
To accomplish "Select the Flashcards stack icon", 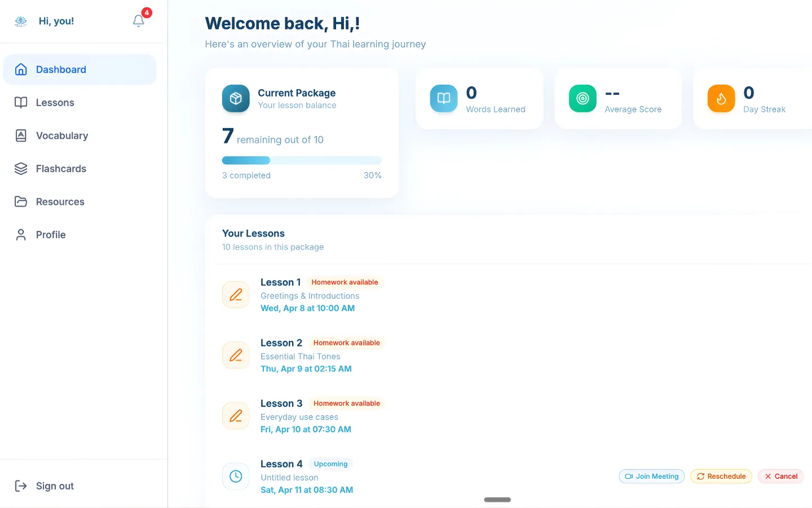I will click(x=20, y=168).
